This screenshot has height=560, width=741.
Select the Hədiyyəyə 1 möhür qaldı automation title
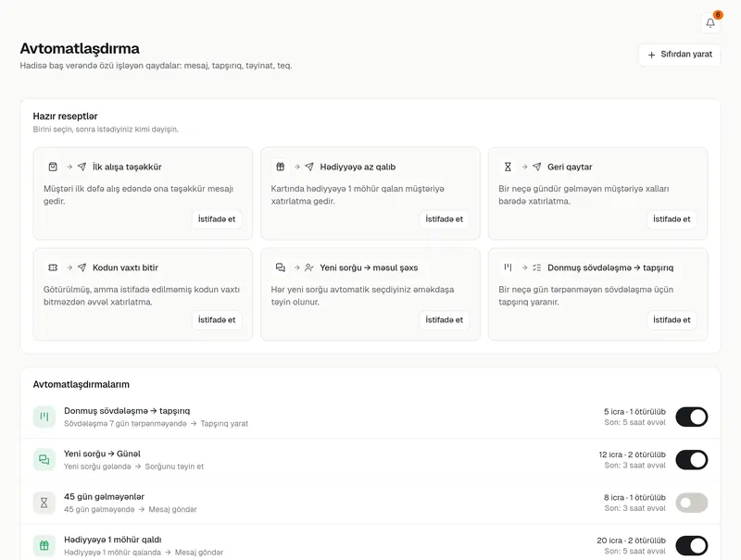(x=112, y=540)
